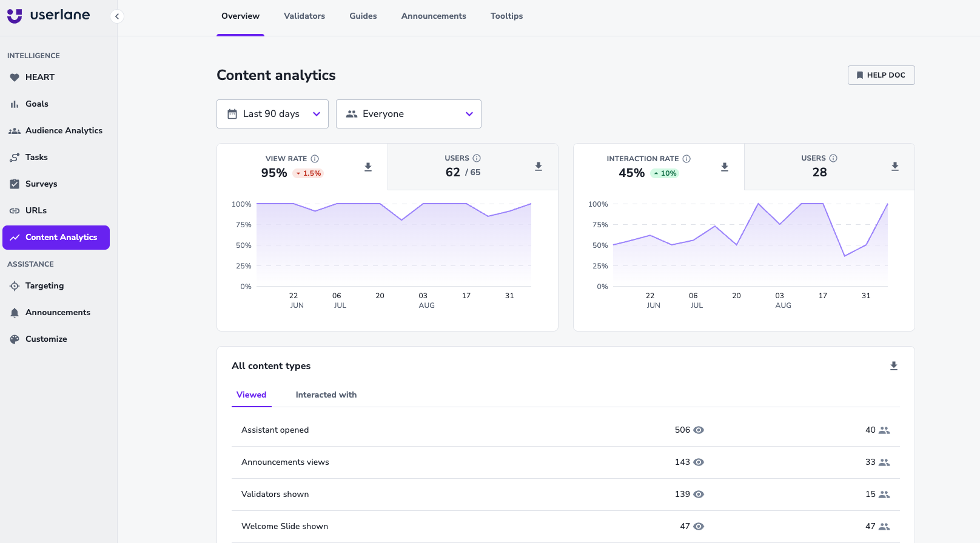
Task: Select Content Analytics in the sidebar
Action: pyautogui.click(x=56, y=238)
